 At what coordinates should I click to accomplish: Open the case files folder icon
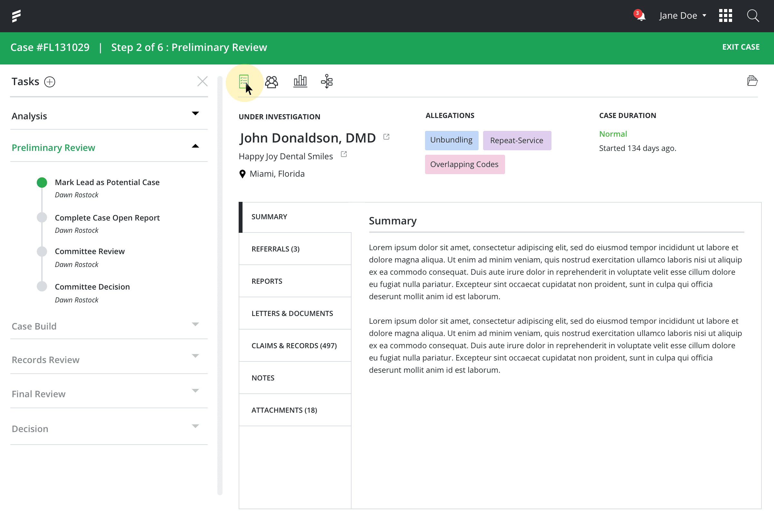tap(752, 81)
